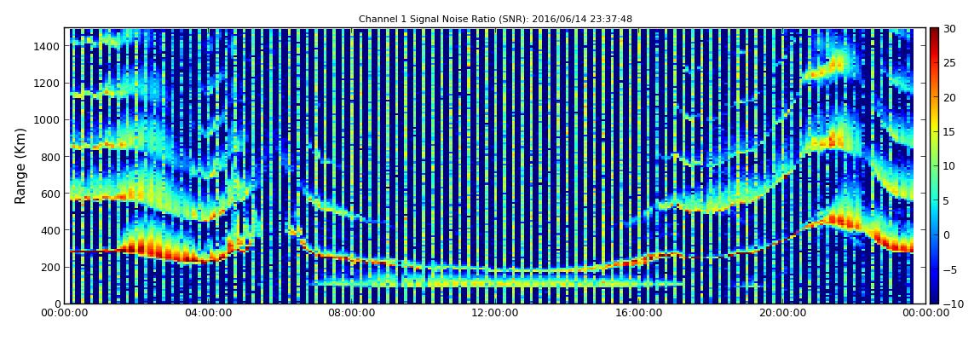Click the 04:00:00 time axis label
This screenshot has width=980, height=347.
click(208, 313)
